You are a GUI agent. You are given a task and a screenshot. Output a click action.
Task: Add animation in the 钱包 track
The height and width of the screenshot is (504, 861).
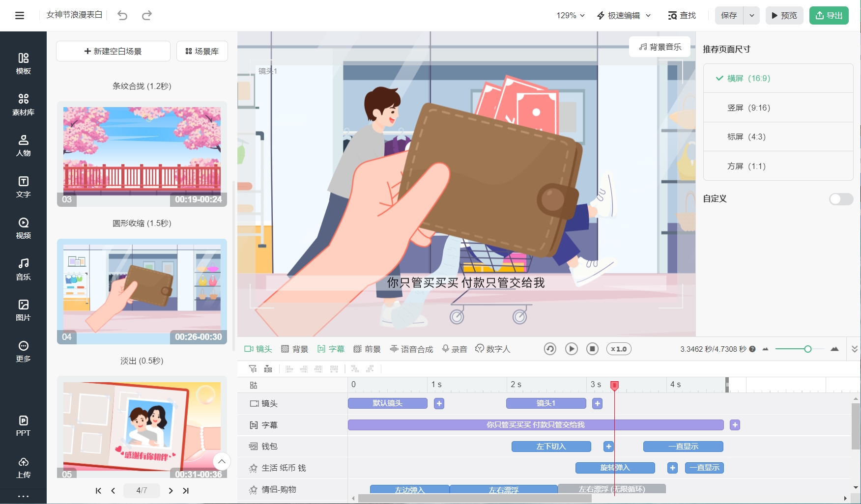coord(609,447)
